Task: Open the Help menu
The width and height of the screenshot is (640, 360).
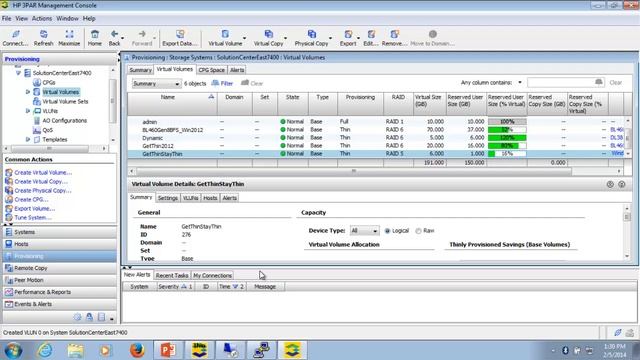Action: click(89, 18)
